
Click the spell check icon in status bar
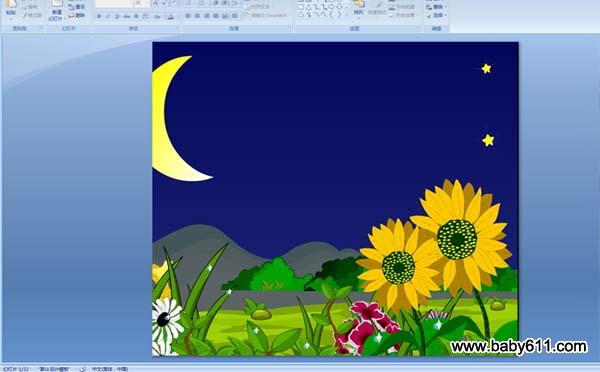click(83, 369)
